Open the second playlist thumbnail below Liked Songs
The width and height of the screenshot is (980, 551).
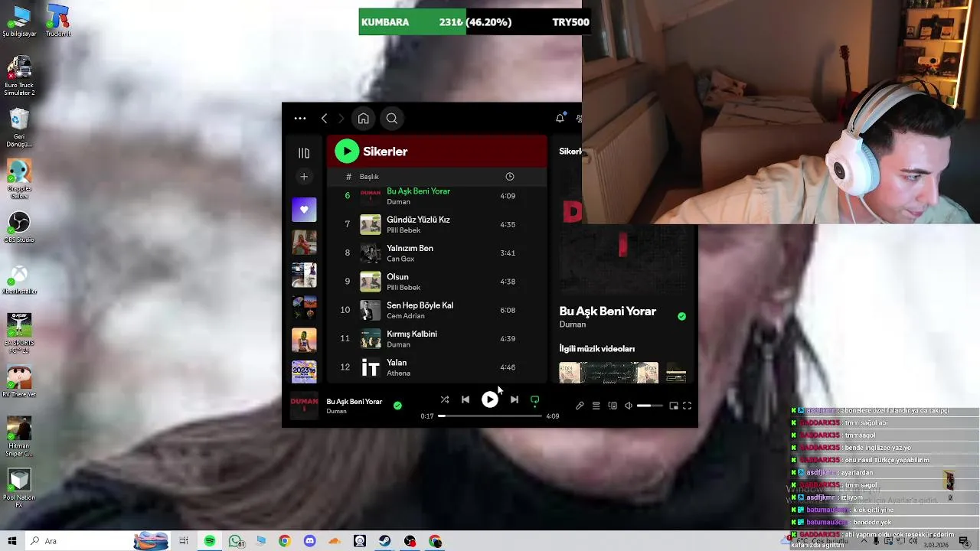(304, 275)
